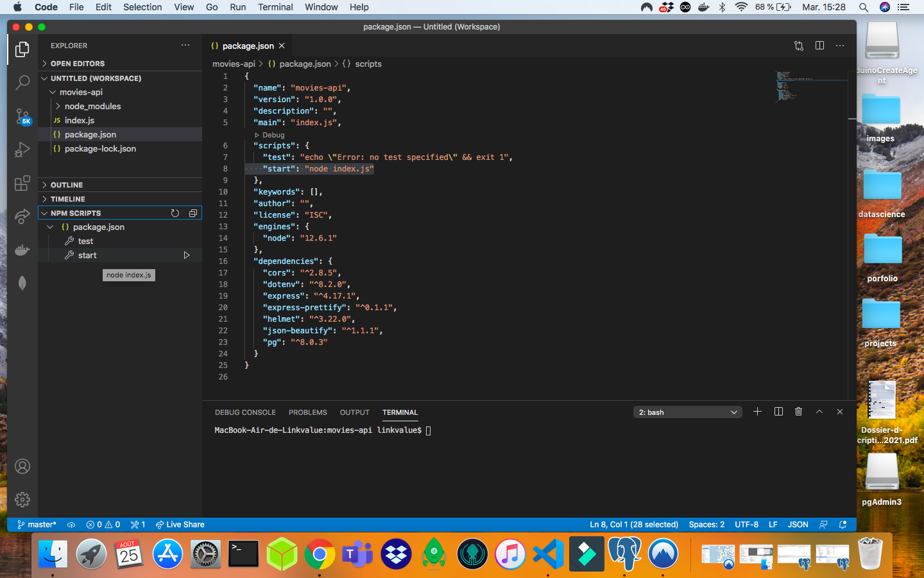This screenshot has width=924, height=578.
Task: Open the Selection menu
Action: point(142,7)
